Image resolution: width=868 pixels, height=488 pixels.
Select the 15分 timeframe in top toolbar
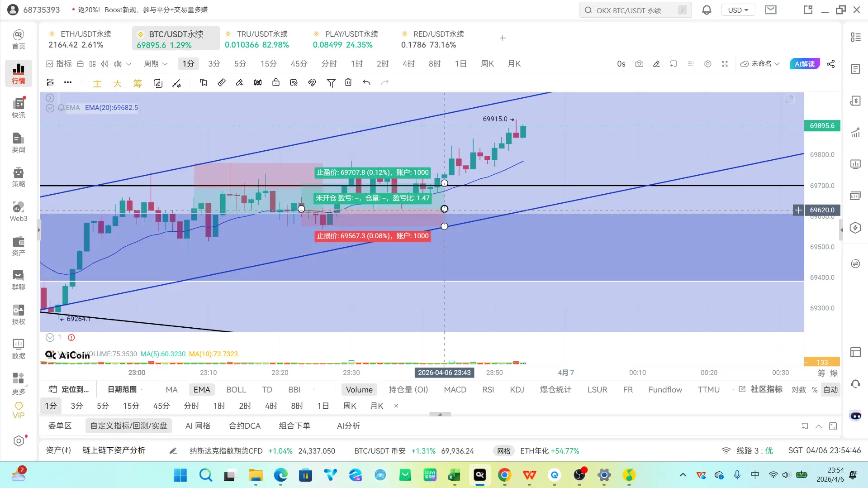(x=268, y=64)
